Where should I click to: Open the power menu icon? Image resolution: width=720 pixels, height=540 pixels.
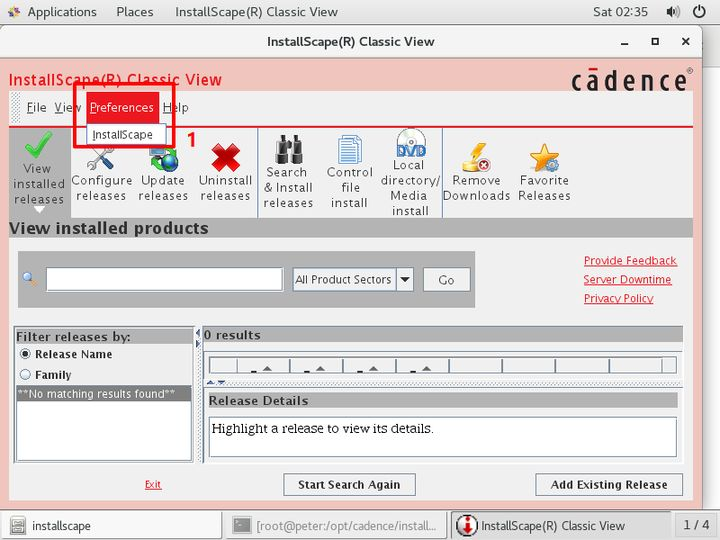(x=699, y=11)
